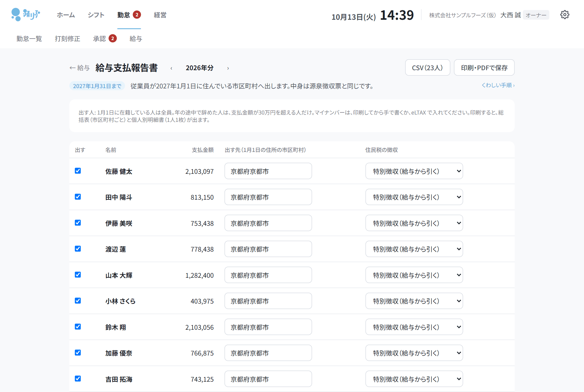Image resolution: width=584 pixels, height=392 pixels.
Task: Select the 勤怠 tab
Action: pyautogui.click(x=129, y=15)
